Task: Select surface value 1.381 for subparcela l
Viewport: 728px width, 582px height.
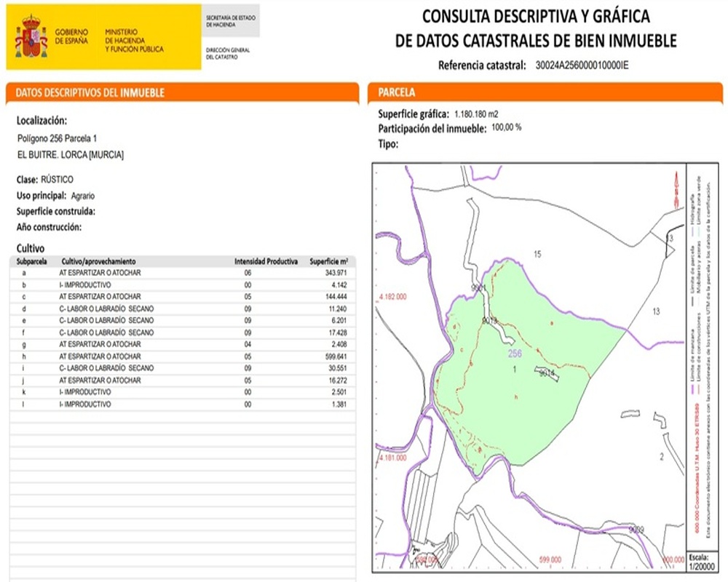Action: click(339, 404)
